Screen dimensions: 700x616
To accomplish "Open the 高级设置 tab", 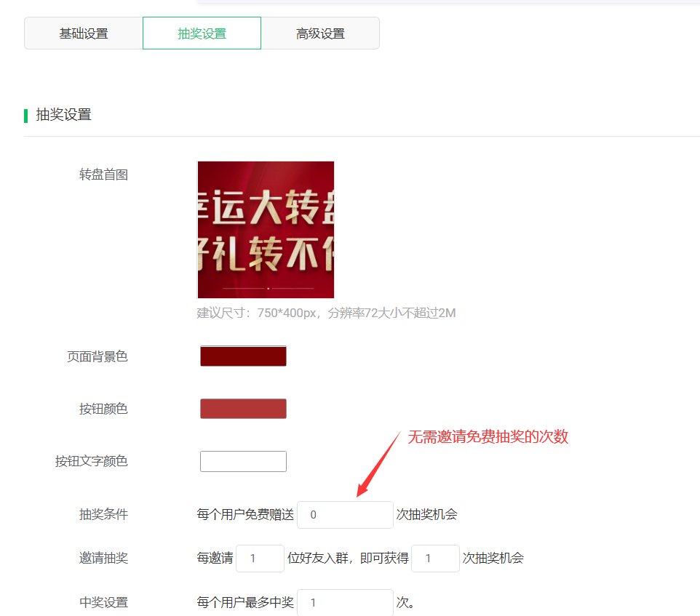I will pyautogui.click(x=320, y=33).
